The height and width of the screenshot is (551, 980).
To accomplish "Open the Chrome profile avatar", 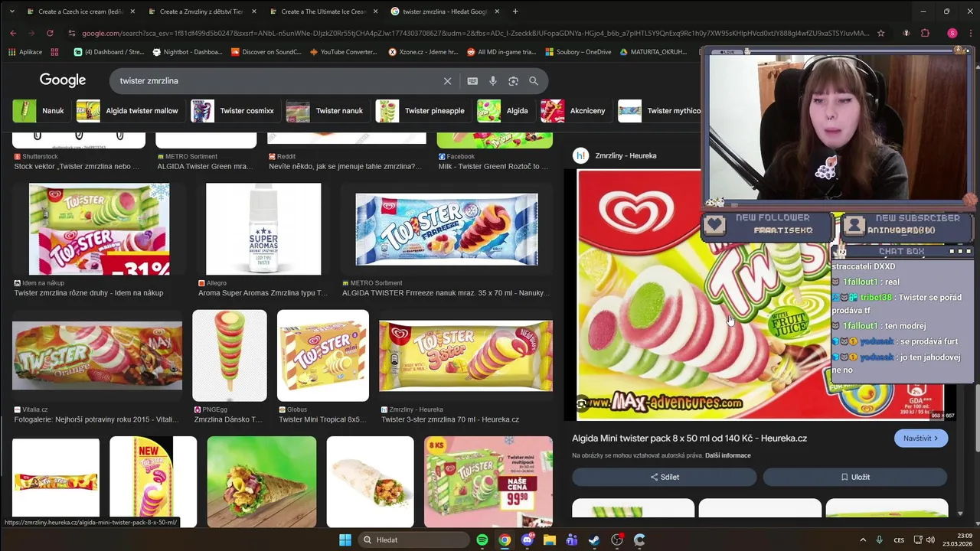I will [x=952, y=33].
